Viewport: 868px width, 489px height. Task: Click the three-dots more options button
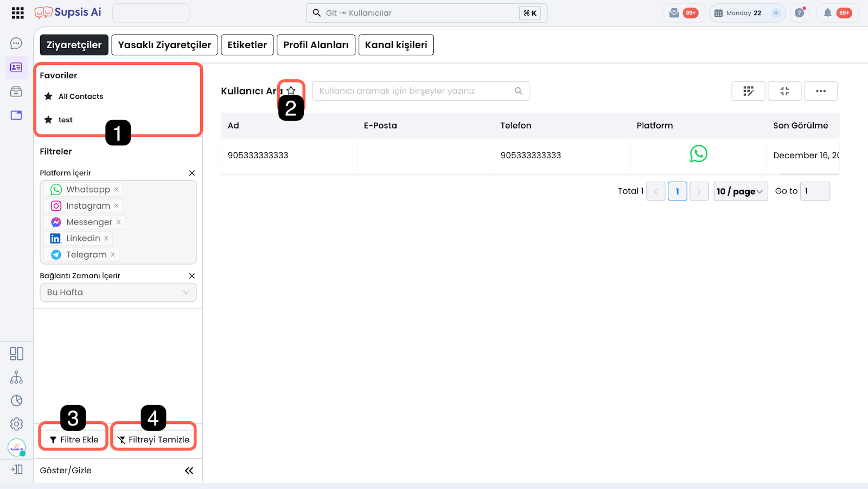(x=820, y=91)
